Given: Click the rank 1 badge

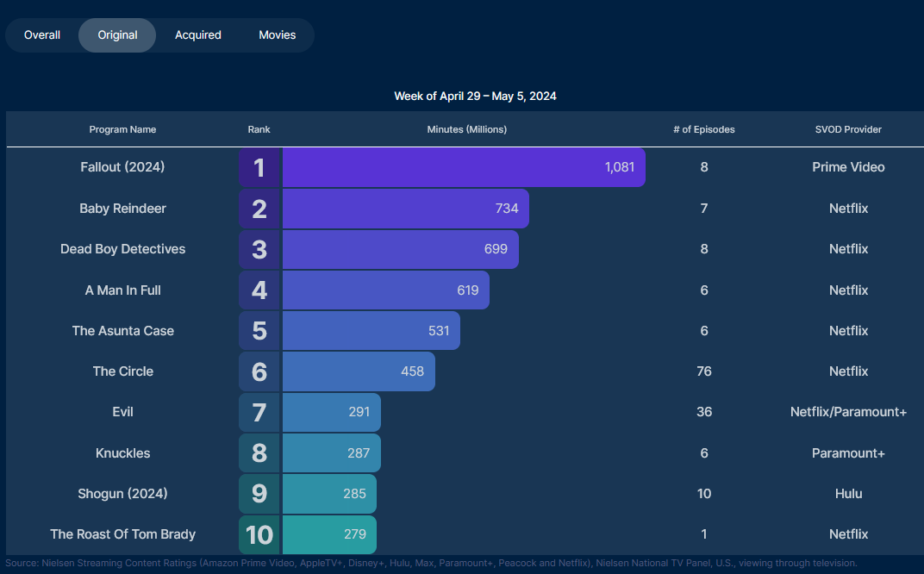Looking at the screenshot, I should tap(259, 167).
